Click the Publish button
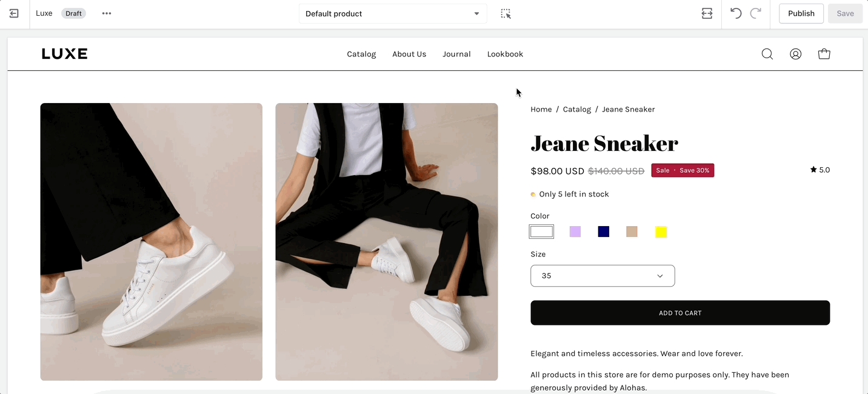Screen dimensions: 868x394 801,13
